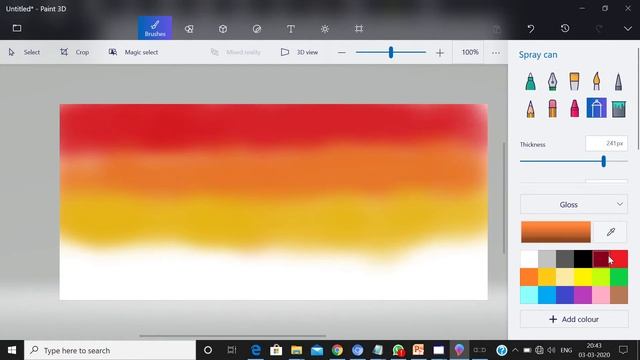
Task: Choose the bright red swatch
Action: pyautogui.click(x=619, y=259)
